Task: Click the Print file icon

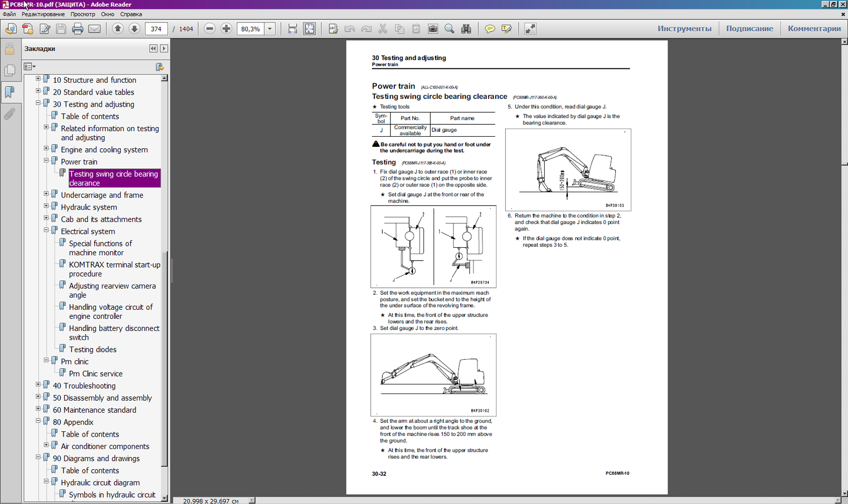Action: pos(78,29)
